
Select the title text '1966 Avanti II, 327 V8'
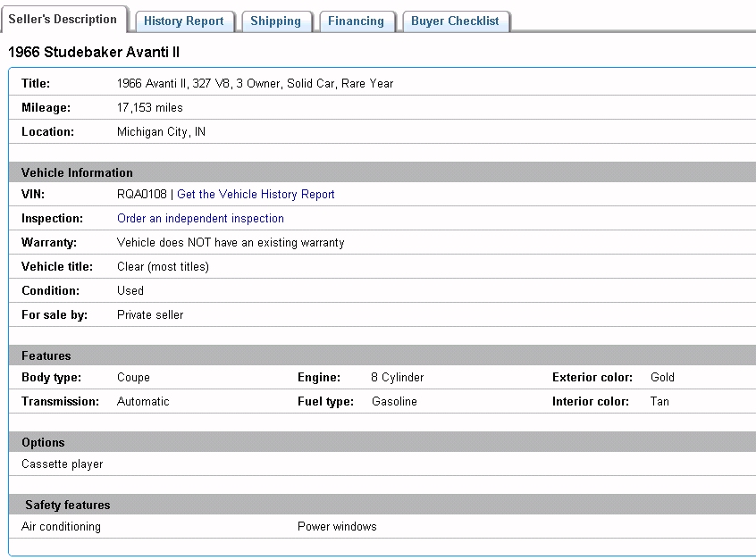pyautogui.click(x=173, y=83)
